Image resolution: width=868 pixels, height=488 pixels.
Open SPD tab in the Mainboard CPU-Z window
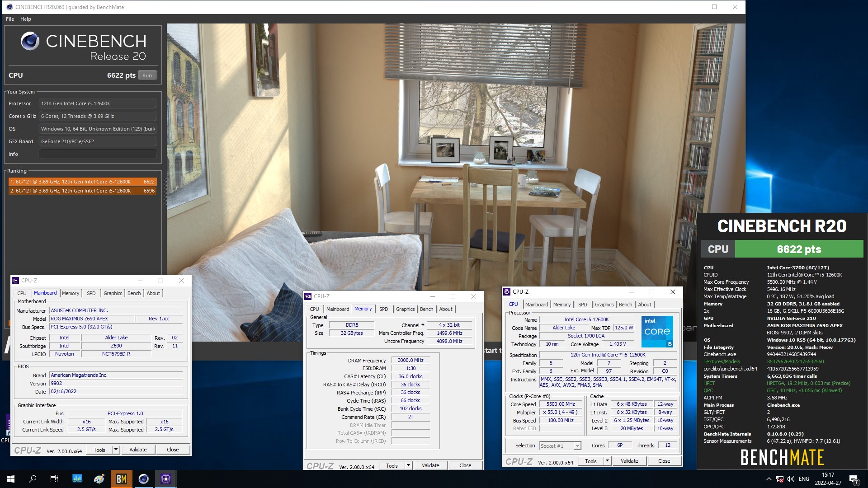point(91,293)
